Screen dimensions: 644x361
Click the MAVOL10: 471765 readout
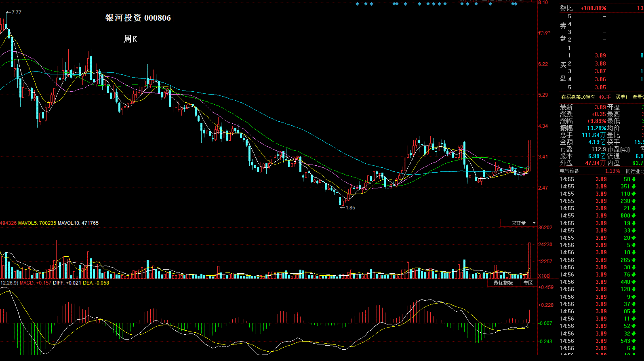point(78,223)
